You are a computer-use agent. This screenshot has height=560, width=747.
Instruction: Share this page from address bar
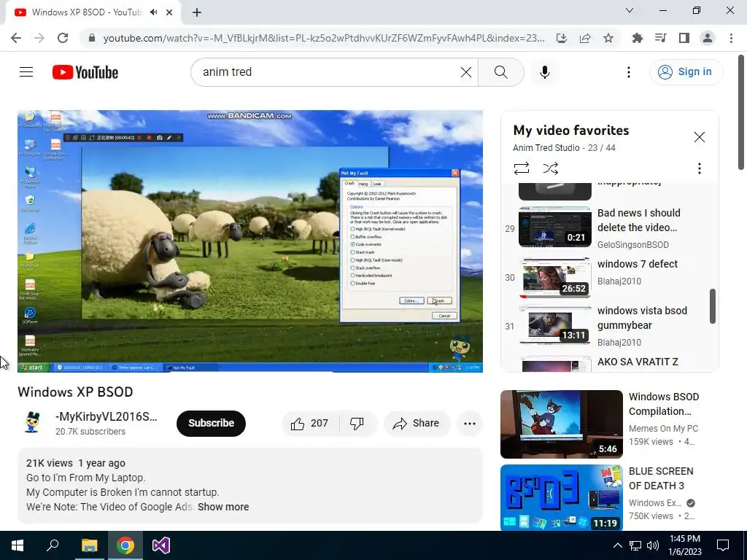point(585,38)
